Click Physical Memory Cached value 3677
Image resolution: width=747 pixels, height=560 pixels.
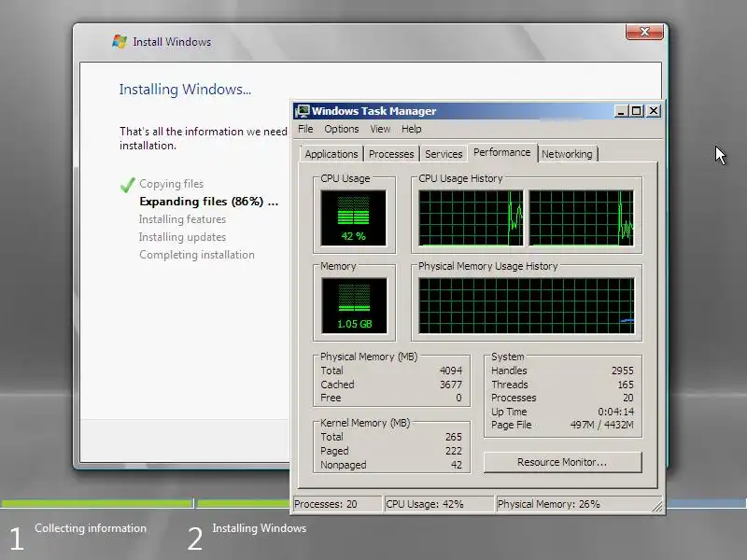(x=451, y=385)
